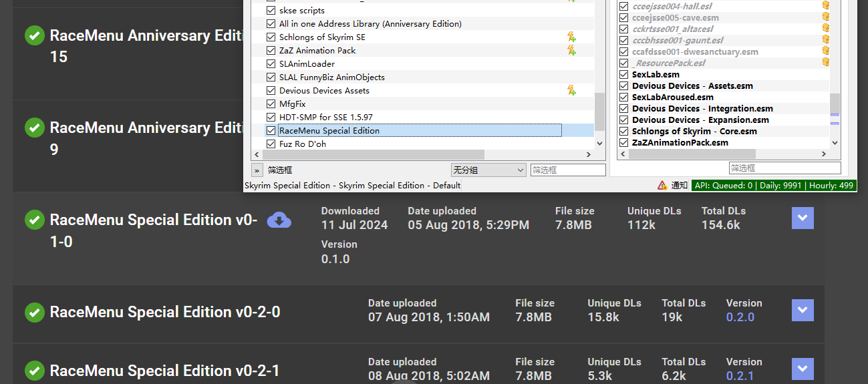Expand details arrow for RaceMenu Special Edition v0-1-0
Screen dimensions: 868x384
(x=803, y=218)
